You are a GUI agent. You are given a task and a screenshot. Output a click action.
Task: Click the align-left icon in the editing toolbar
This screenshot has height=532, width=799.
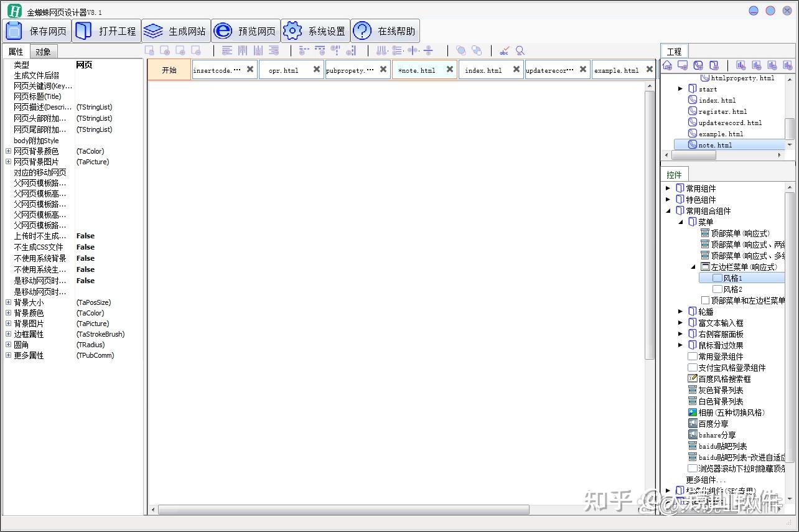(x=227, y=51)
